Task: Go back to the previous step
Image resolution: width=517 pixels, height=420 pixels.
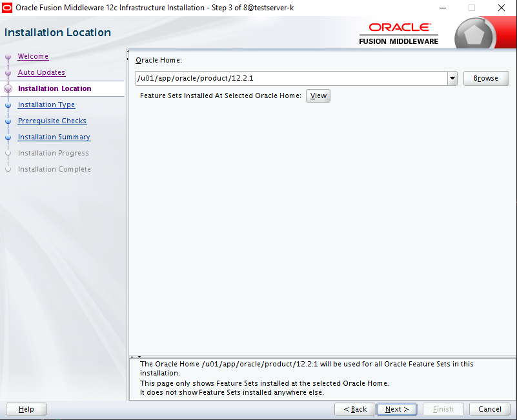Action: pyautogui.click(x=355, y=409)
